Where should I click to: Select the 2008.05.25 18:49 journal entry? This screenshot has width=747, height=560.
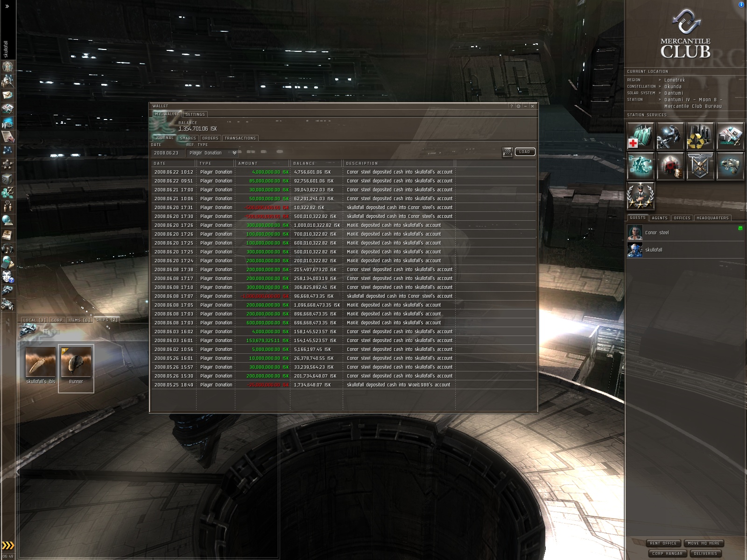[344, 385]
